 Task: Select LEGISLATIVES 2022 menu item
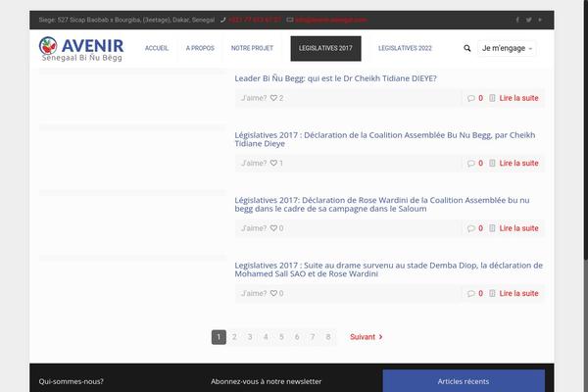[x=405, y=48]
